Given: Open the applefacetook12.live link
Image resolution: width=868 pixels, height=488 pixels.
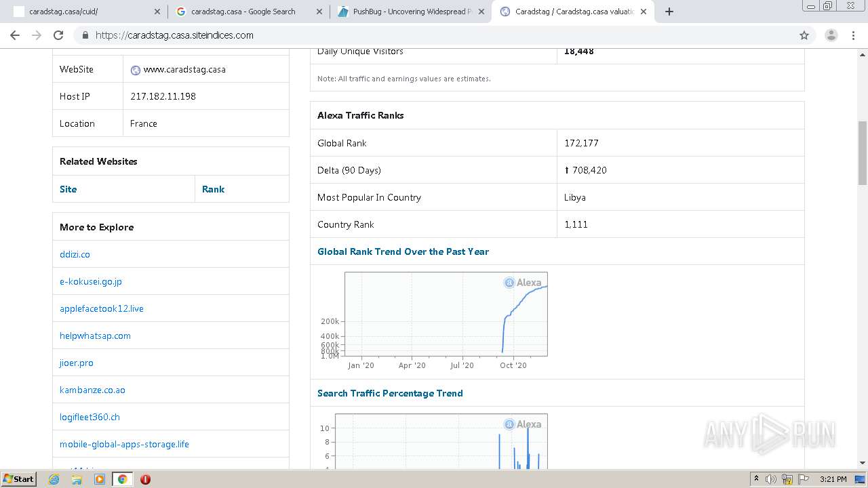Looking at the screenshot, I should coord(102,308).
